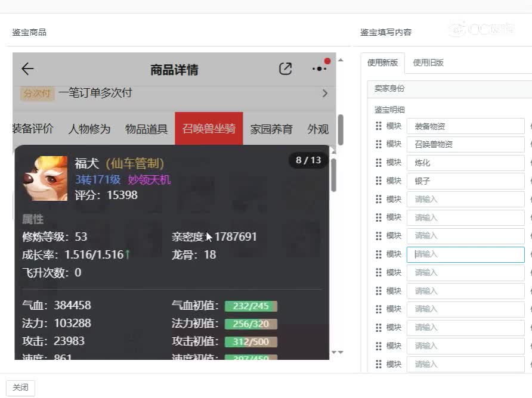The image size is (532, 398).
Task: Switch to the 物品道具 tab
Action: coord(146,129)
